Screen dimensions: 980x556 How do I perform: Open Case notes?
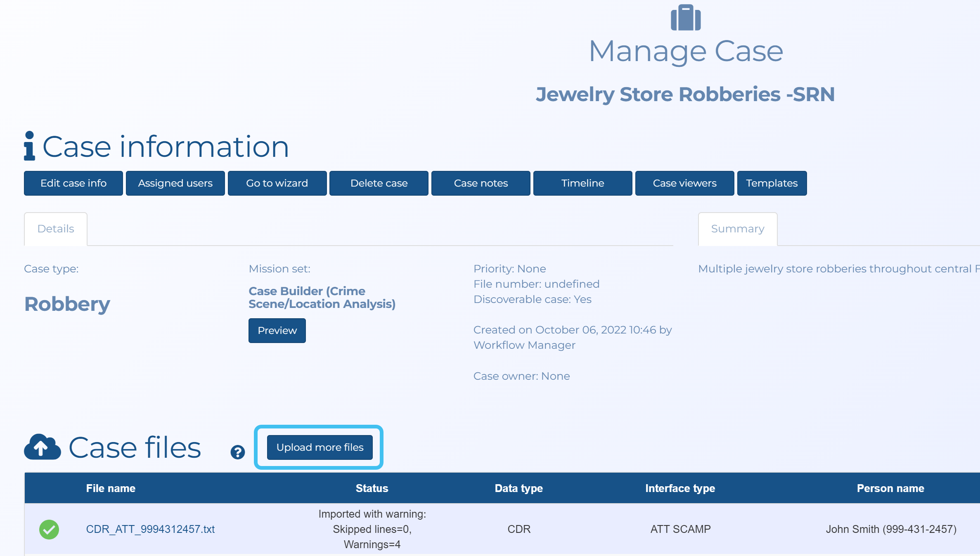(x=481, y=183)
